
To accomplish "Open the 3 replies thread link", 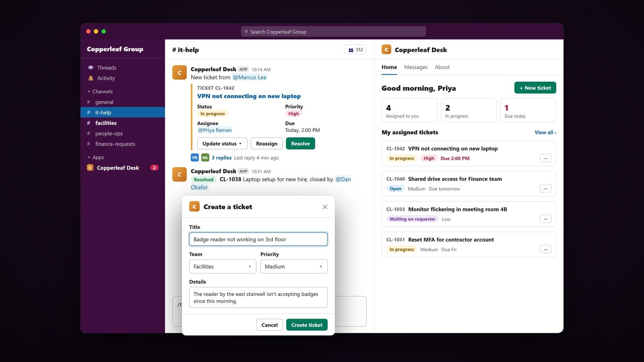I will 222,158.
